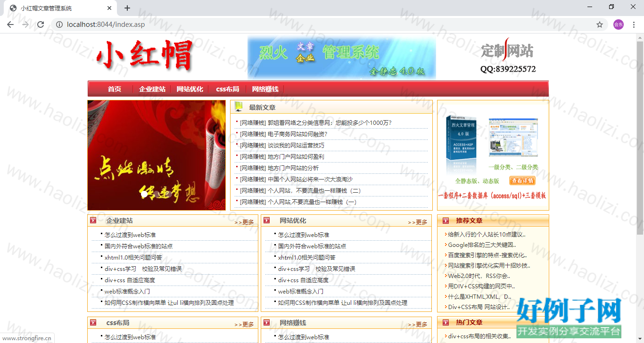Click the red arrow icon beside 网络赚钱 section
The width and height of the screenshot is (644, 343).
pyautogui.click(x=267, y=323)
